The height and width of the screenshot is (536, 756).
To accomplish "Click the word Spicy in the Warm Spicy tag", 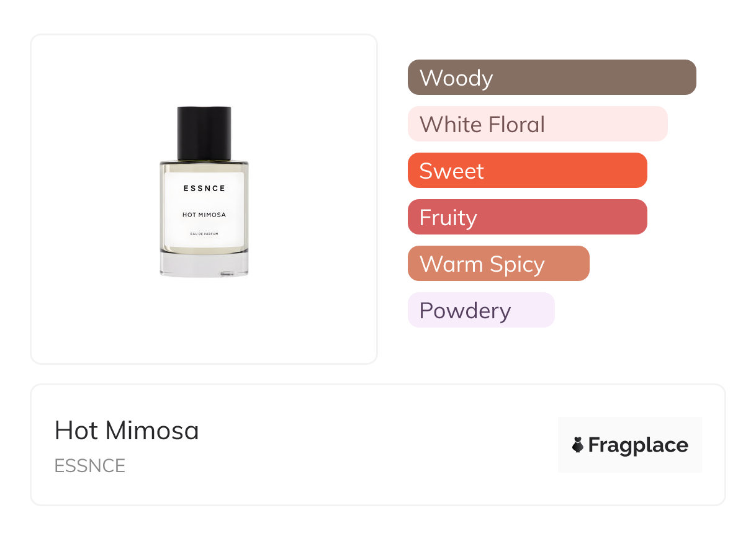I will 516,264.
